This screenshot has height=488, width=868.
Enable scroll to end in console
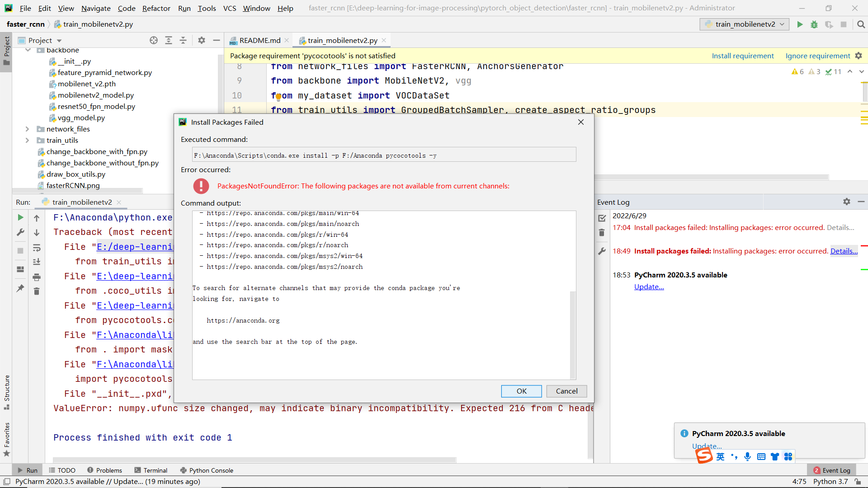37,262
